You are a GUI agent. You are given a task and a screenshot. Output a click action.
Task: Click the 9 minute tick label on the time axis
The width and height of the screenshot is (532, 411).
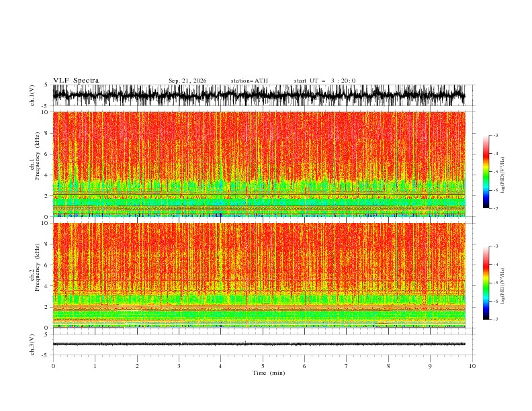point(430,366)
